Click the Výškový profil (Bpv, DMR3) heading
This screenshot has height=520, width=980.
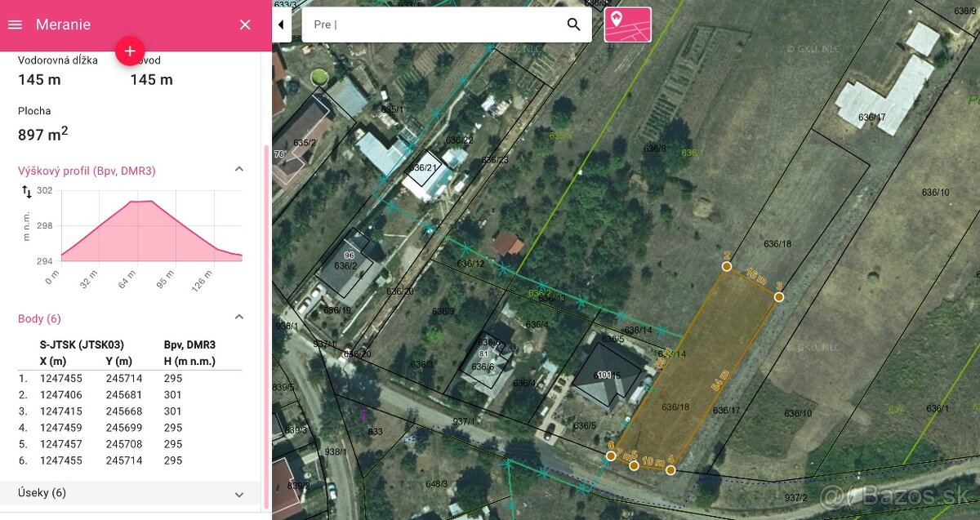pyautogui.click(x=87, y=171)
